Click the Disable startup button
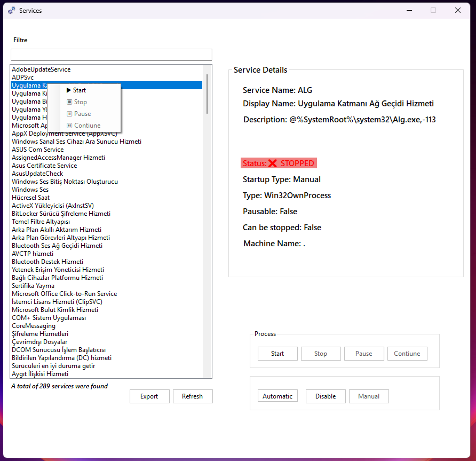Viewport: 476px width, 461px height. tap(326, 396)
